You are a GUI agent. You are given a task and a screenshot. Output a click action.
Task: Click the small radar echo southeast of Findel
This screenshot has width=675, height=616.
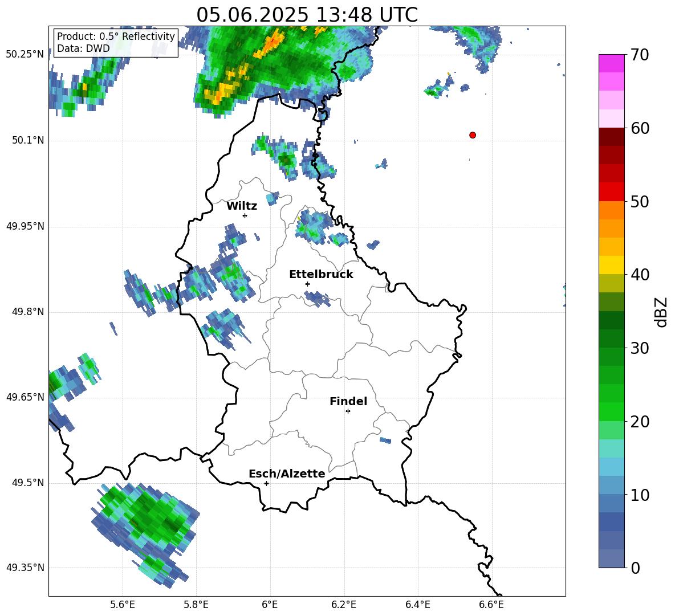[x=385, y=440]
